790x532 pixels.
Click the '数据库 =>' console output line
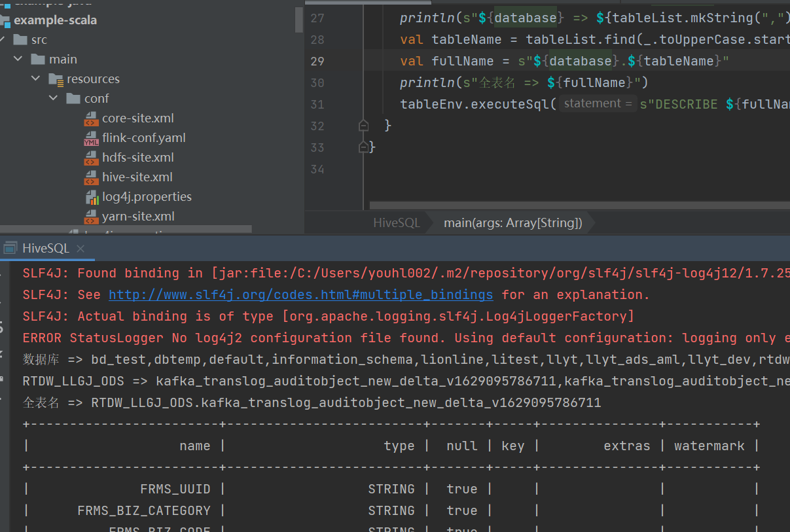pyautogui.click(x=406, y=359)
